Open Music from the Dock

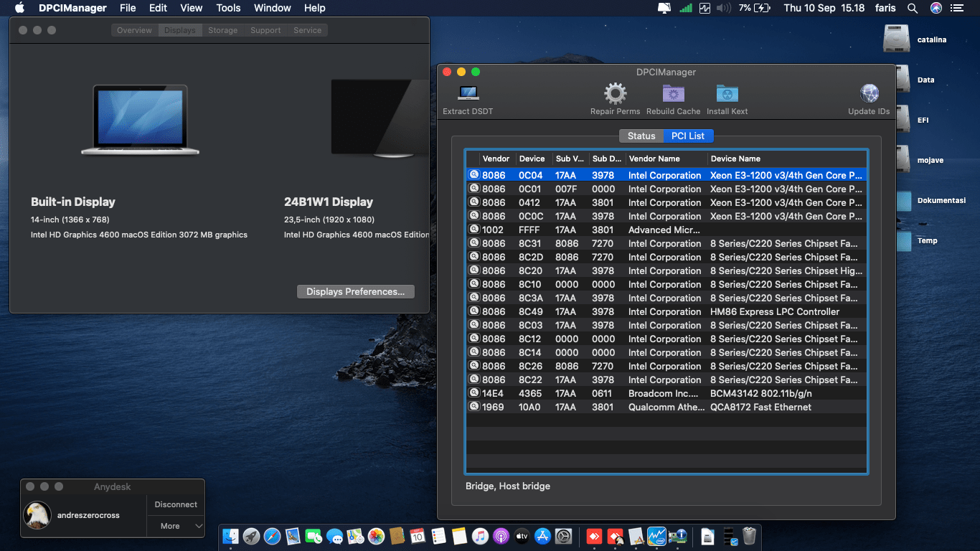[480, 536]
